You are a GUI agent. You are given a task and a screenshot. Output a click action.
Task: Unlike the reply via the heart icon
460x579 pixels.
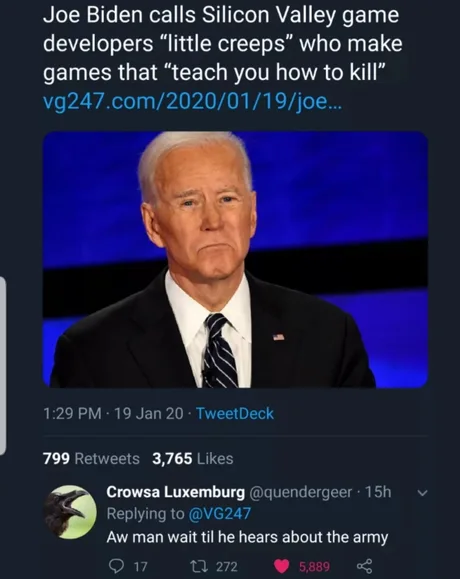[281, 566]
